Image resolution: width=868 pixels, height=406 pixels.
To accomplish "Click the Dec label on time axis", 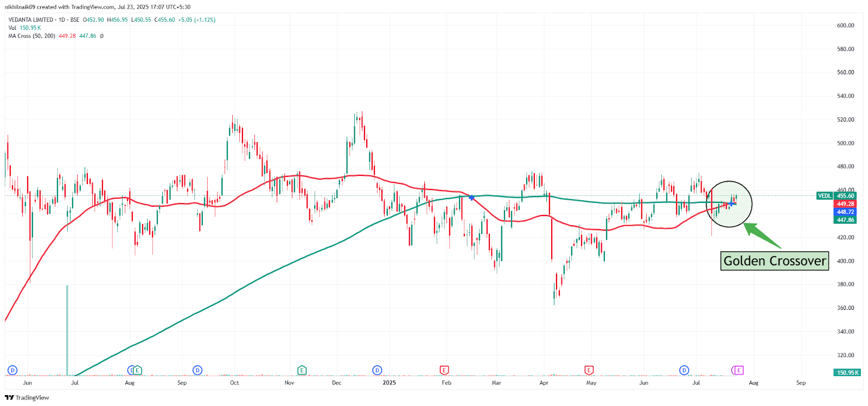I will coord(337,383).
